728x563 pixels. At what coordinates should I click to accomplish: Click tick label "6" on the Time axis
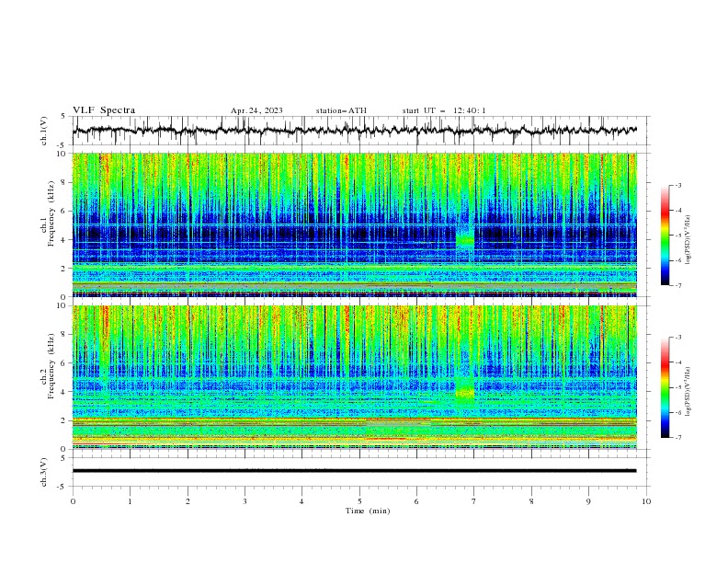coord(416,501)
